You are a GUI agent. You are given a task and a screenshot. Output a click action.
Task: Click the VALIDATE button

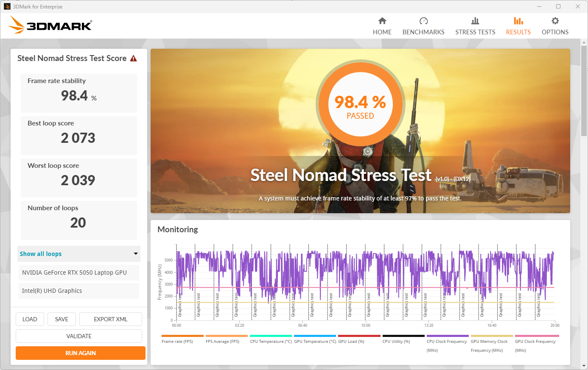click(79, 336)
